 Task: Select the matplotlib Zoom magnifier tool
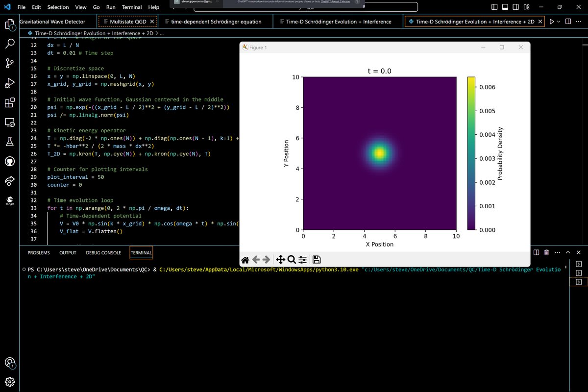pyautogui.click(x=292, y=260)
